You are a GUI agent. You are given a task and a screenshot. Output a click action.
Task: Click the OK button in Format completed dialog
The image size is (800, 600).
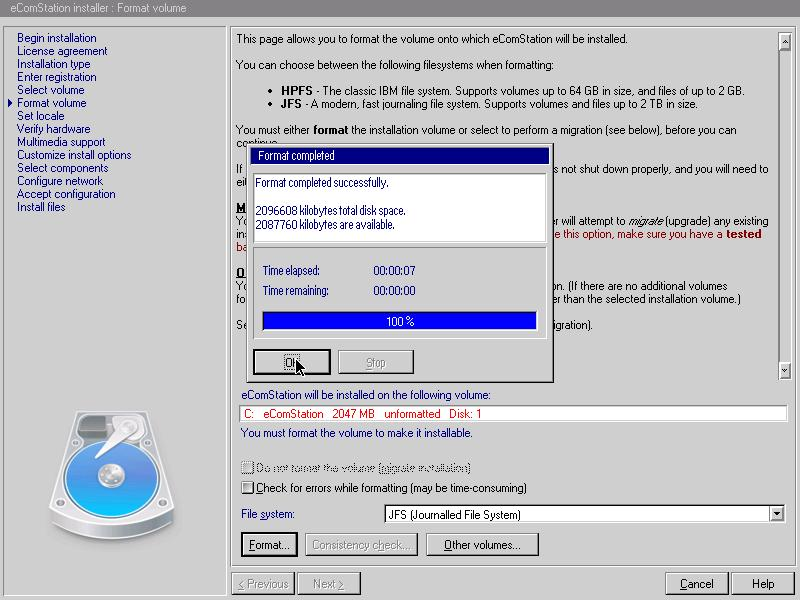click(292, 362)
